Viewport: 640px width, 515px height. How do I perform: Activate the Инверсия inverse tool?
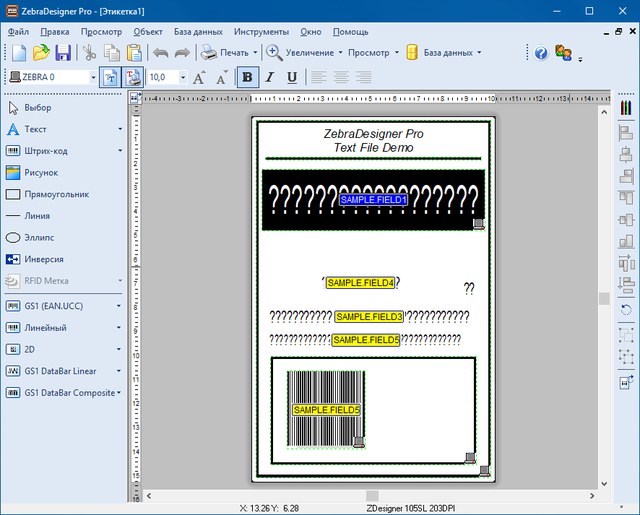coord(45,259)
